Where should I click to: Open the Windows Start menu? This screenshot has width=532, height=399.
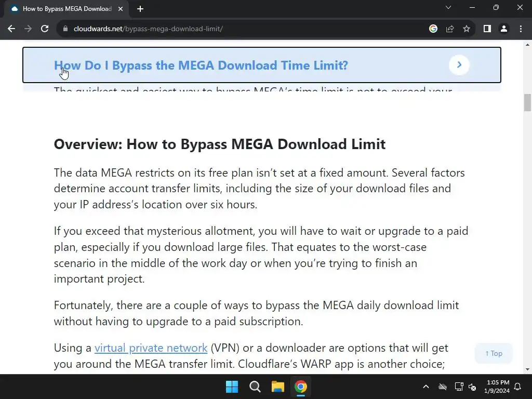232,387
